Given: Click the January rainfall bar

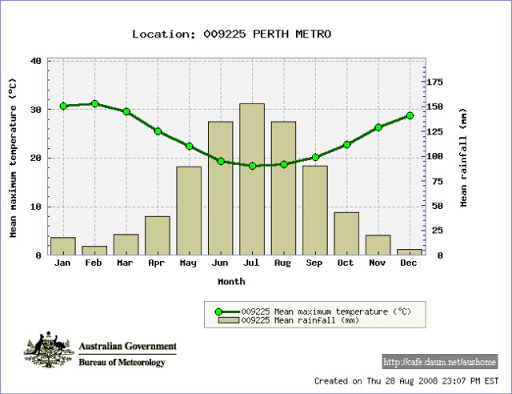Looking at the screenshot, I should pyautogui.click(x=63, y=246).
